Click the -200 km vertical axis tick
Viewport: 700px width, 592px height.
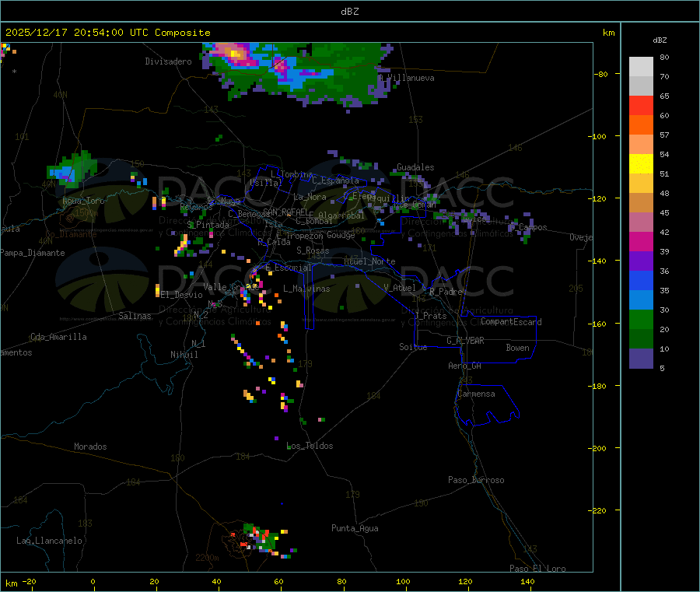pos(597,448)
